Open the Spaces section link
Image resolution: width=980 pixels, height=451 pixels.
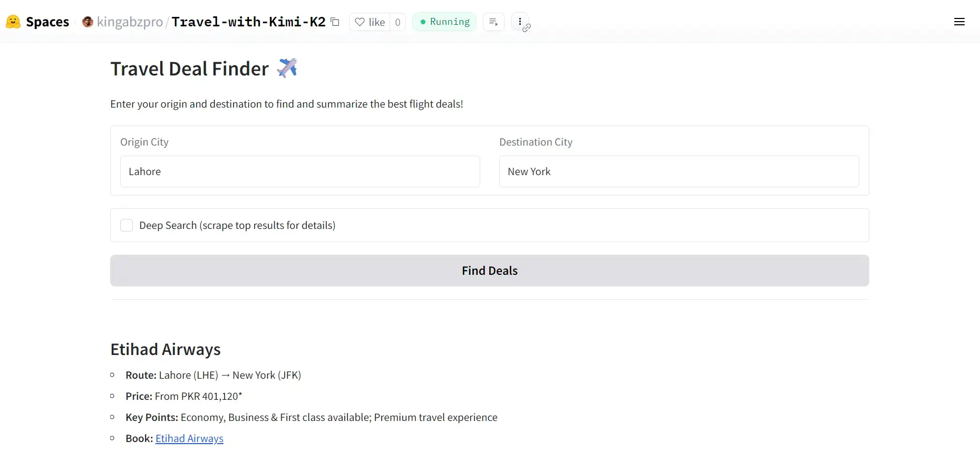click(47, 22)
